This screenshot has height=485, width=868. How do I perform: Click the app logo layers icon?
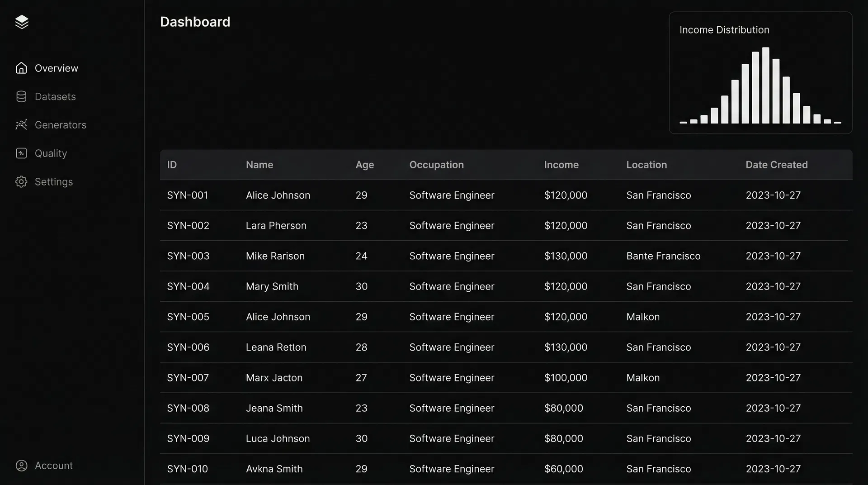pos(21,22)
